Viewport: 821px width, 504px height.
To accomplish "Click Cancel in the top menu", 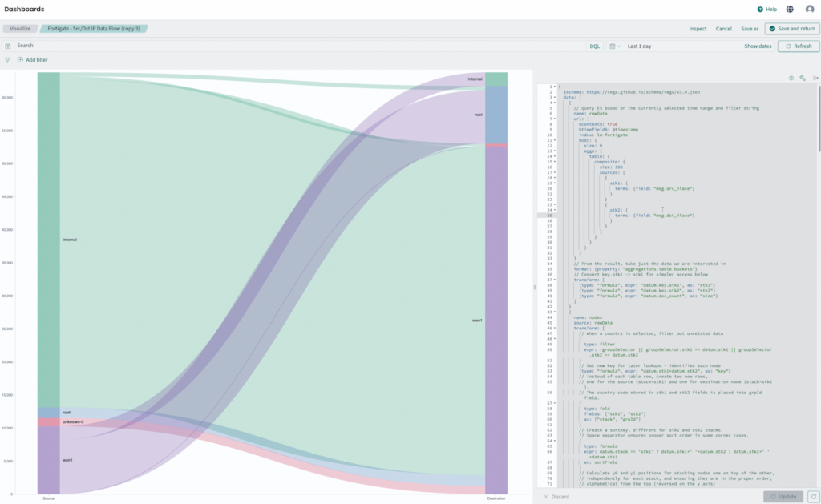I will click(724, 29).
